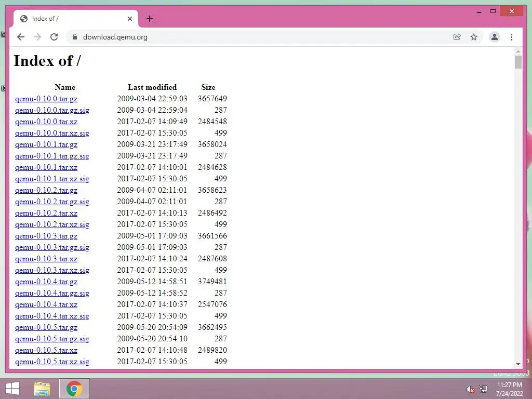Select the "Index of /" tab
532x399 pixels.
pos(76,19)
